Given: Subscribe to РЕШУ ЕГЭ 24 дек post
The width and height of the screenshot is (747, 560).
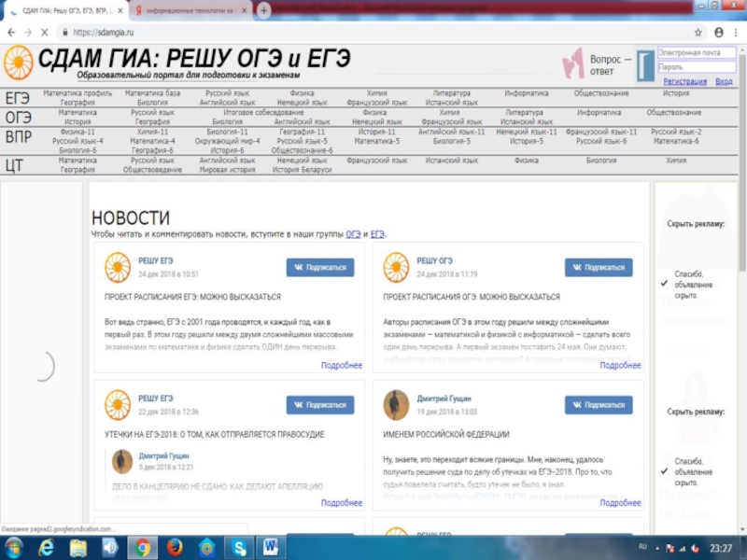Looking at the screenshot, I should pos(320,268).
